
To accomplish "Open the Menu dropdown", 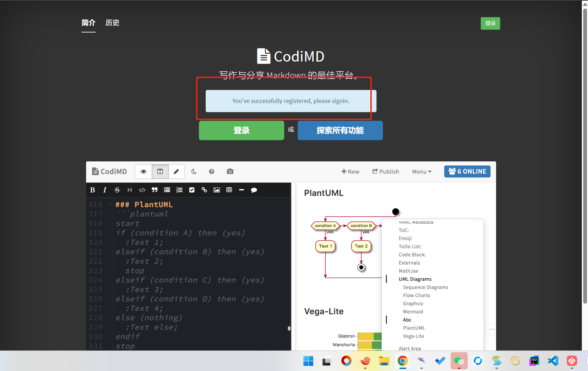I will click(x=421, y=172).
